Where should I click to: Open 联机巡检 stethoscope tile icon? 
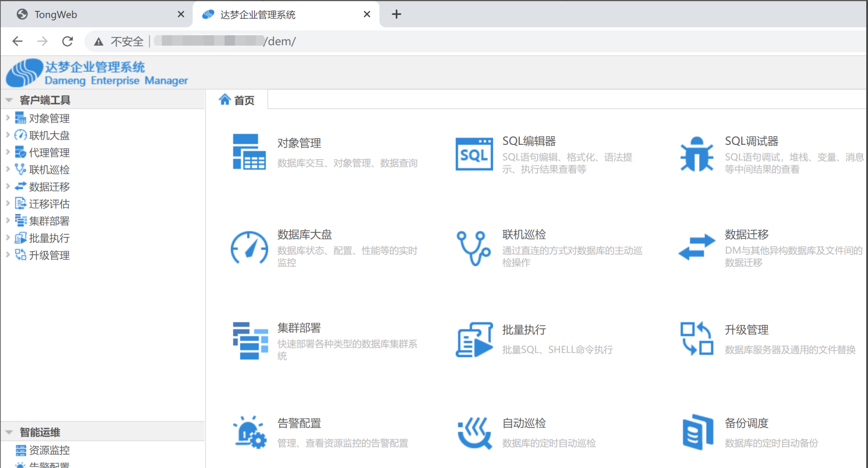tap(473, 248)
